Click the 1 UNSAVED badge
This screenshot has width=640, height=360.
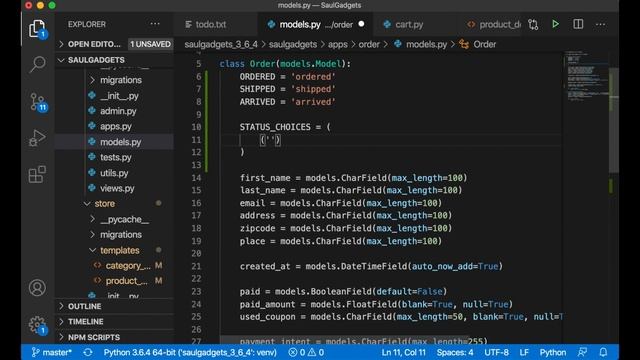pyautogui.click(x=151, y=44)
